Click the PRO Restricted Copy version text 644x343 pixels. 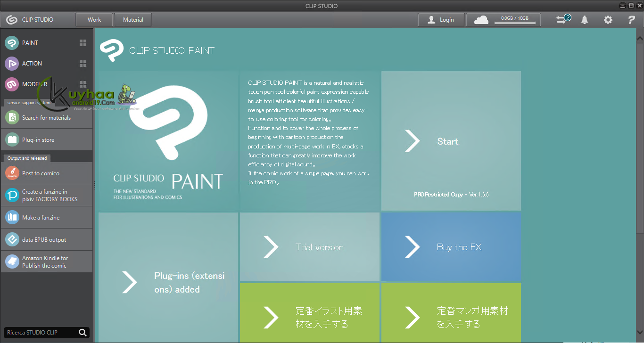[x=451, y=195]
